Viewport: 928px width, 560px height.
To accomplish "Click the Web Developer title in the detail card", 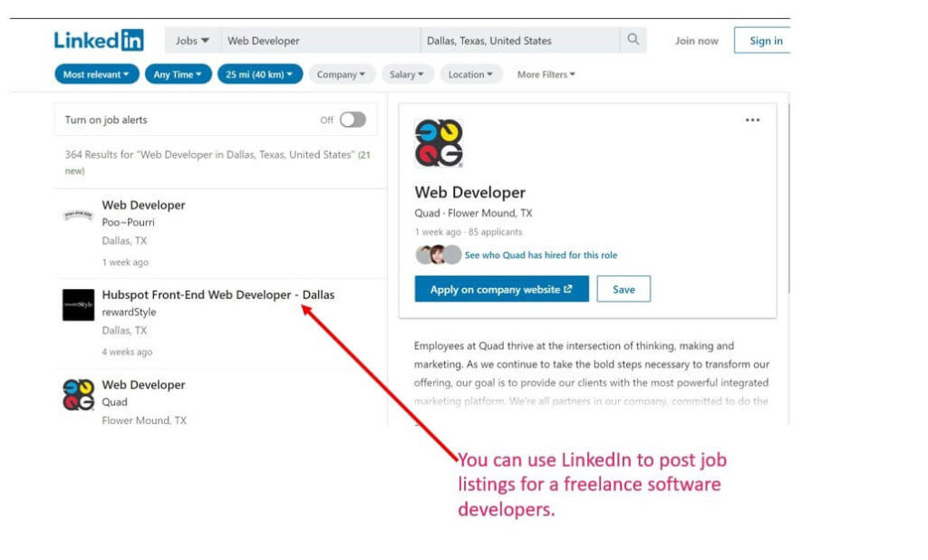I will pos(470,192).
